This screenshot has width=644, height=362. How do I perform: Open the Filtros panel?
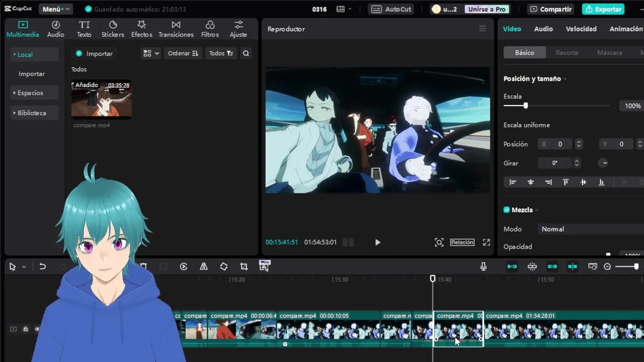tap(210, 29)
